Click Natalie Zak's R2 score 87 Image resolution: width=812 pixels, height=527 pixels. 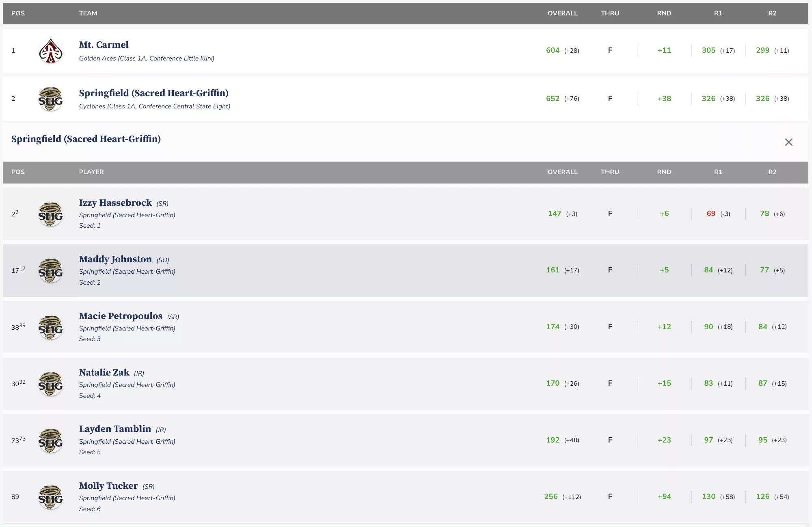pyautogui.click(x=762, y=383)
